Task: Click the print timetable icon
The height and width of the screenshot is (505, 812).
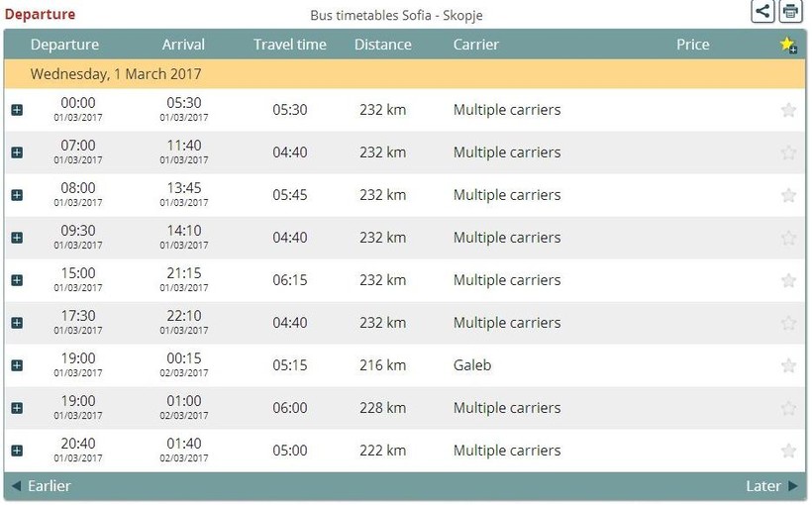Action: click(789, 12)
